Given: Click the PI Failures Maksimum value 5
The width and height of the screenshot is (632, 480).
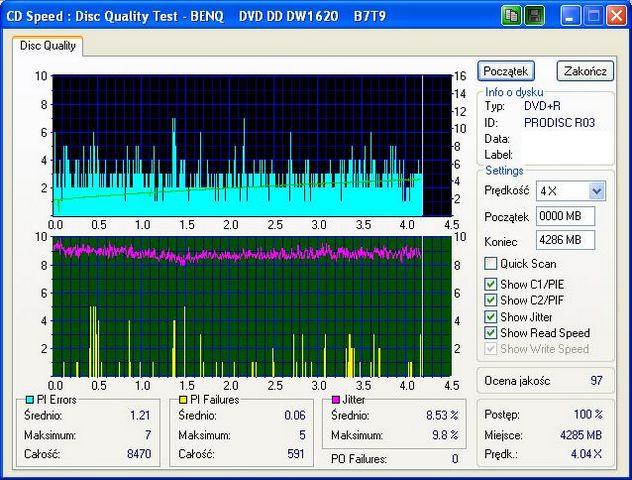Looking at the screenshot, I should [302, 435].
